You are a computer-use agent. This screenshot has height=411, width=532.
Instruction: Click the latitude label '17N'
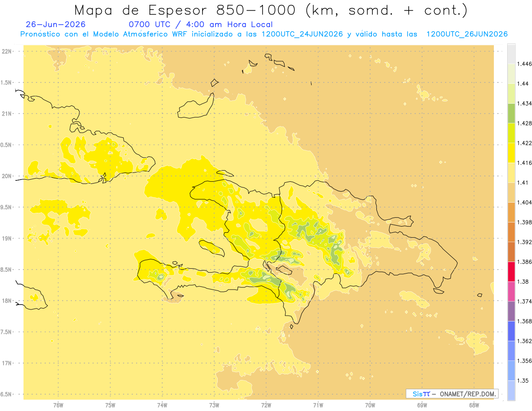coord(7,363)
